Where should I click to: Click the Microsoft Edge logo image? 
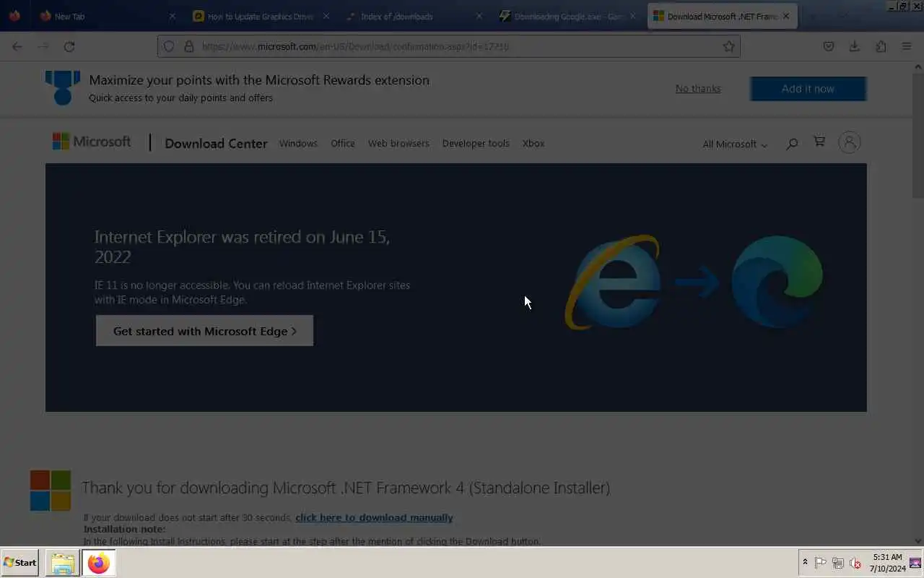(x=777, y=282)
